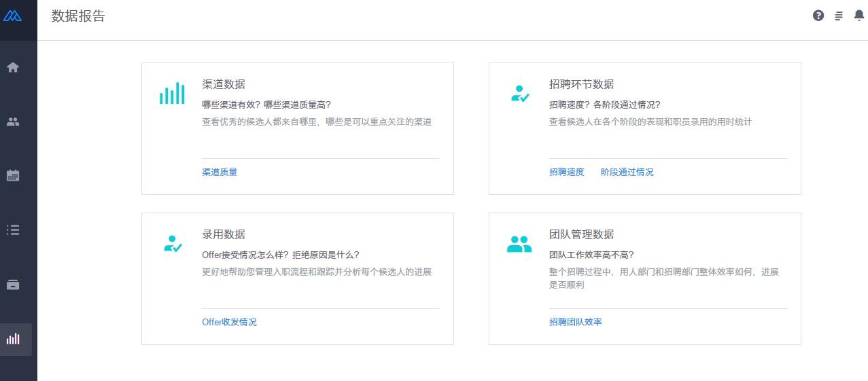The height and width of the screenshot is (381, 868).
Task: Open the archive box icon in sidebar
Action: 13,285
